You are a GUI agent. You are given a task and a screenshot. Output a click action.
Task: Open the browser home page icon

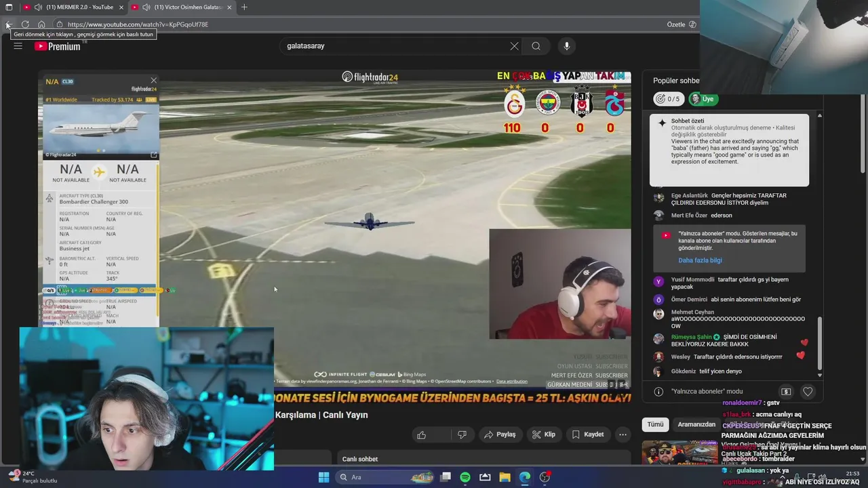pyautogui.click(x=41, y=24)
